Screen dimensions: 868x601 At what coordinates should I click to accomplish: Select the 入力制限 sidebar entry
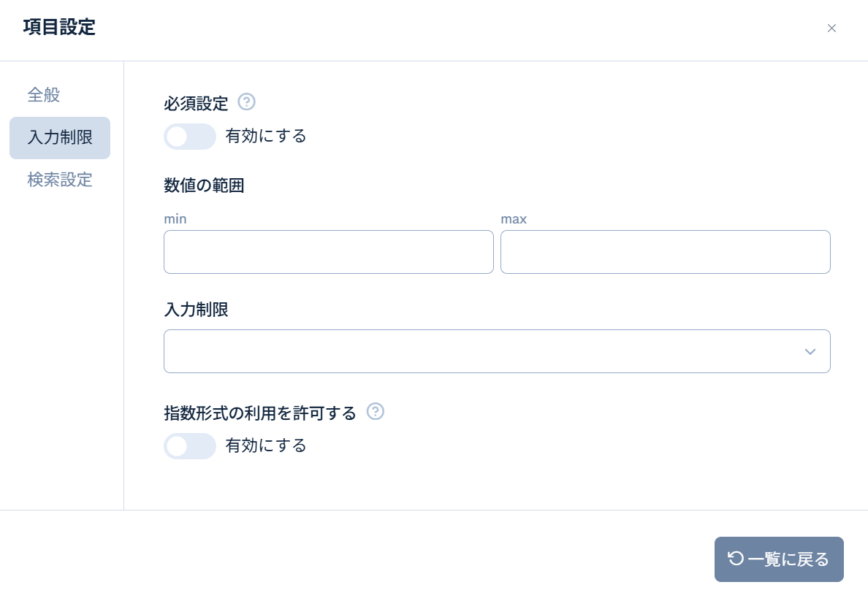pyautogui.click(x=59, y=138)
